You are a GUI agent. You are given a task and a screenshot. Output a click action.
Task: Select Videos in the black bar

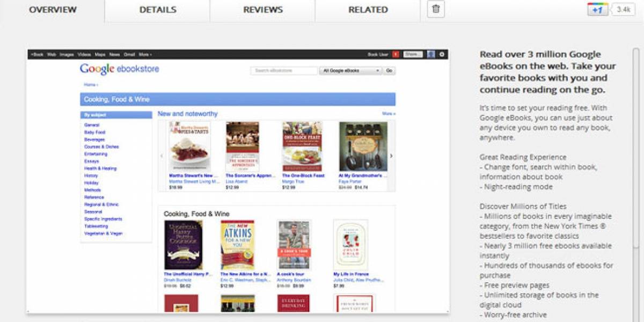pyautogui.click(x=84, y=54)
